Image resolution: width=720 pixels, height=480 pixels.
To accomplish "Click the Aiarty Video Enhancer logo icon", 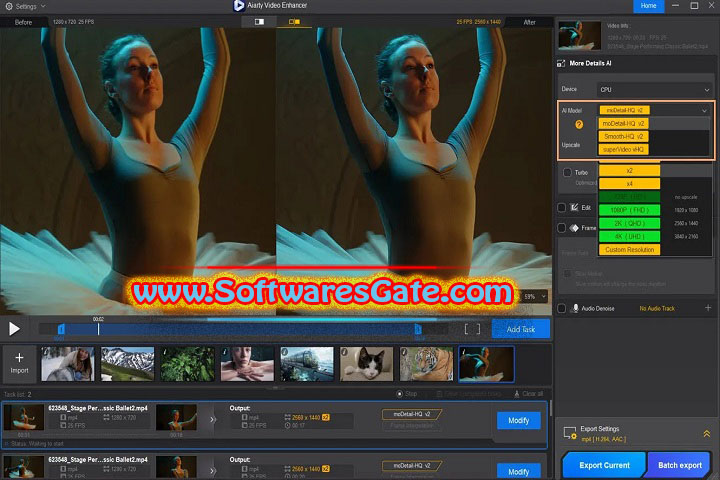I will [x=238, y=6].
